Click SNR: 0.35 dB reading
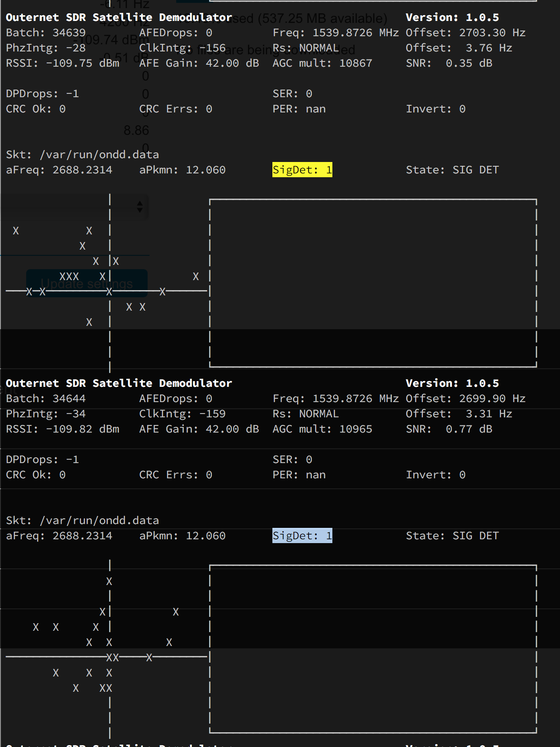This screenshot has width=560, height=747. coord(449,63)
